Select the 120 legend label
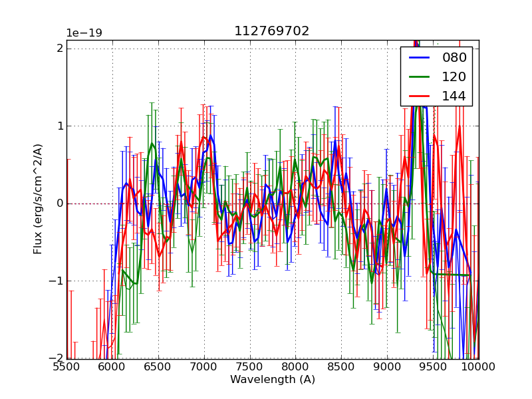This screenshot has height=399, width=532. point(454,76)
